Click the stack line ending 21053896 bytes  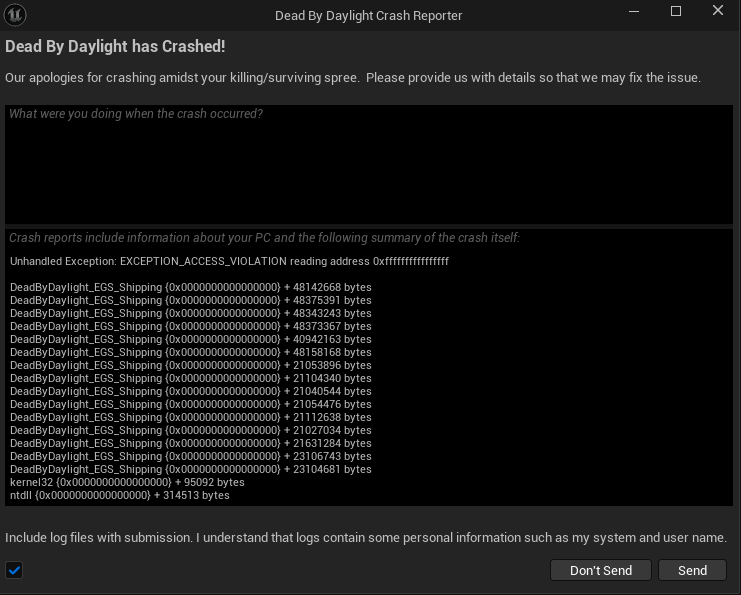click(x=190, y=365)
